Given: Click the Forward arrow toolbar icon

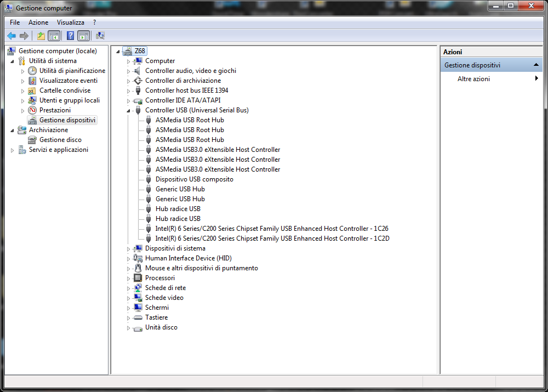Looking at the screenshot, I should click(24, 36).
